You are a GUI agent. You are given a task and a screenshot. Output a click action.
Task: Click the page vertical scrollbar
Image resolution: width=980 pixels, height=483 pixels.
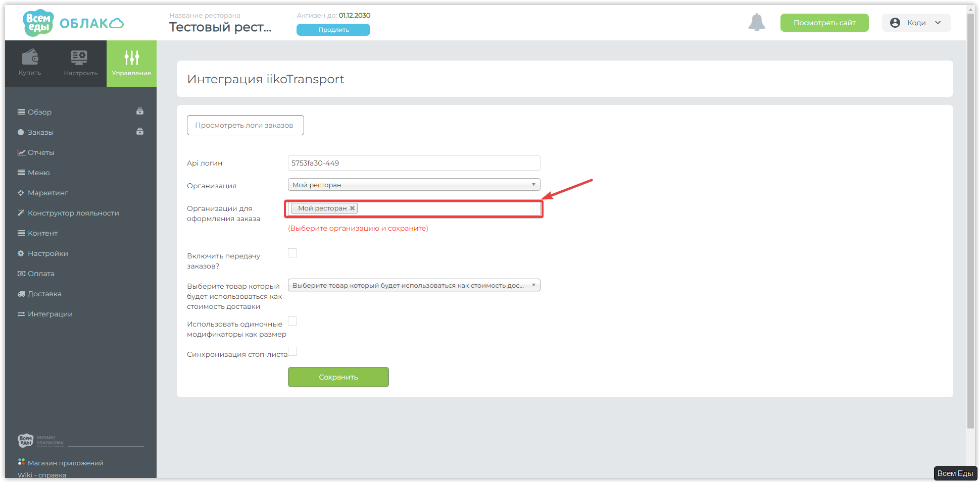[970, 222]
